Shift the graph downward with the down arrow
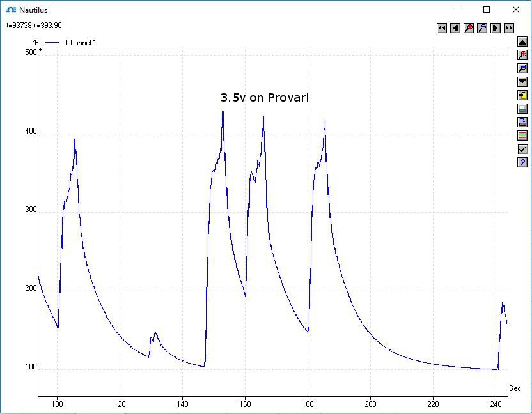 [522, 82]
